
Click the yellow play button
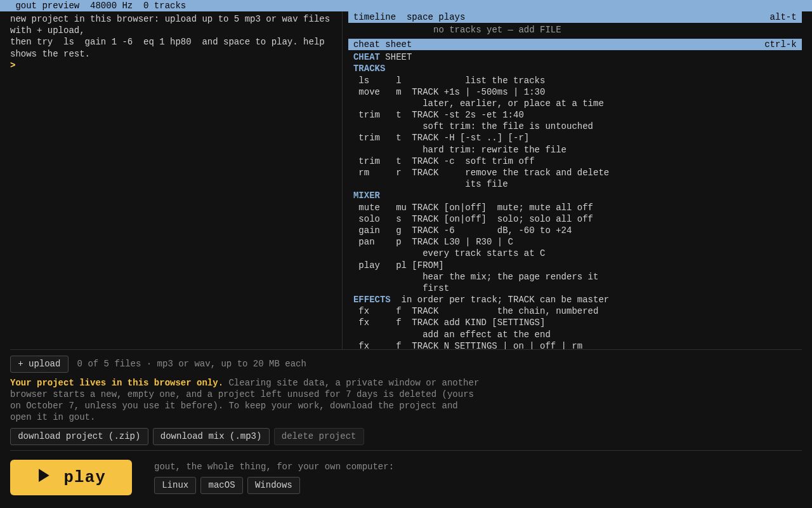tap(71, 478)
